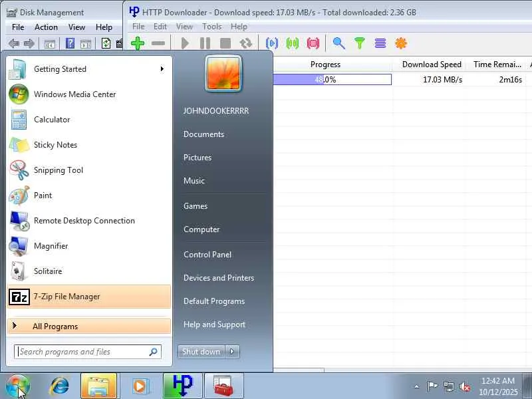Open Remote Desktop Connection

pyautogui.click(x=89, y=221)
